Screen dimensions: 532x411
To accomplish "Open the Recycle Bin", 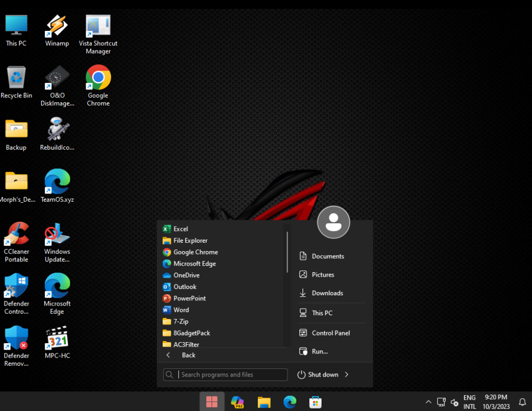I will point(16,82).
